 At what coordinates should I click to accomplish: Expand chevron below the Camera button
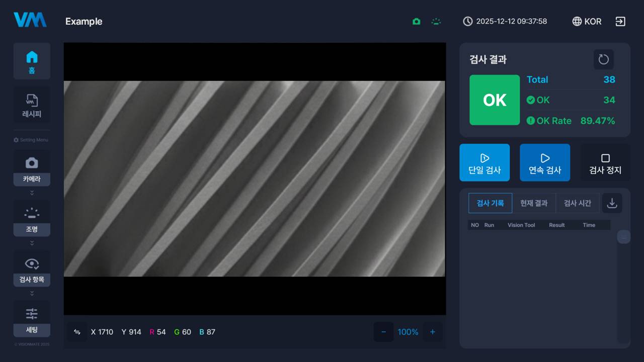coord(32,193)
